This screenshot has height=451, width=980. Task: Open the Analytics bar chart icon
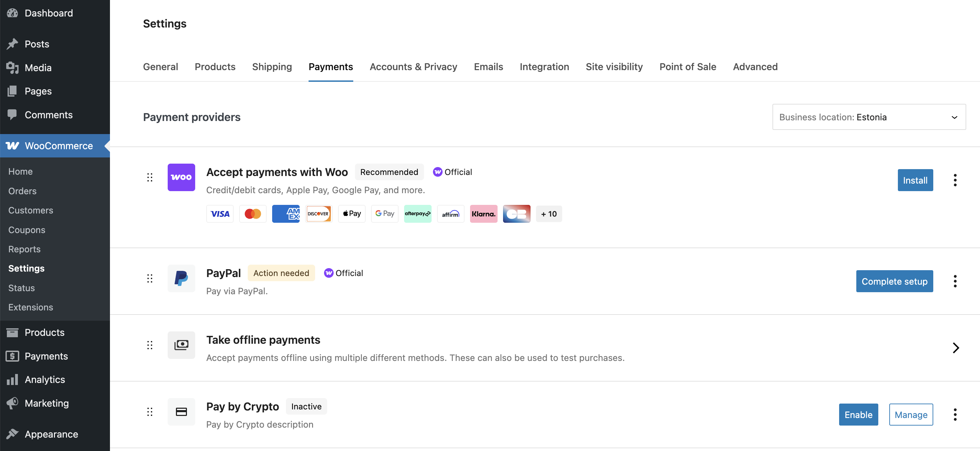[x=12, y=379]
